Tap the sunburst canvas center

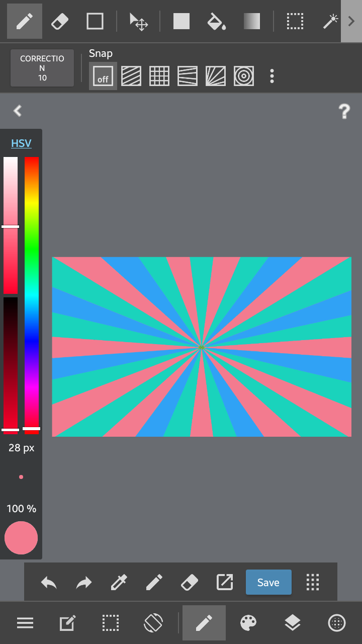201,347
